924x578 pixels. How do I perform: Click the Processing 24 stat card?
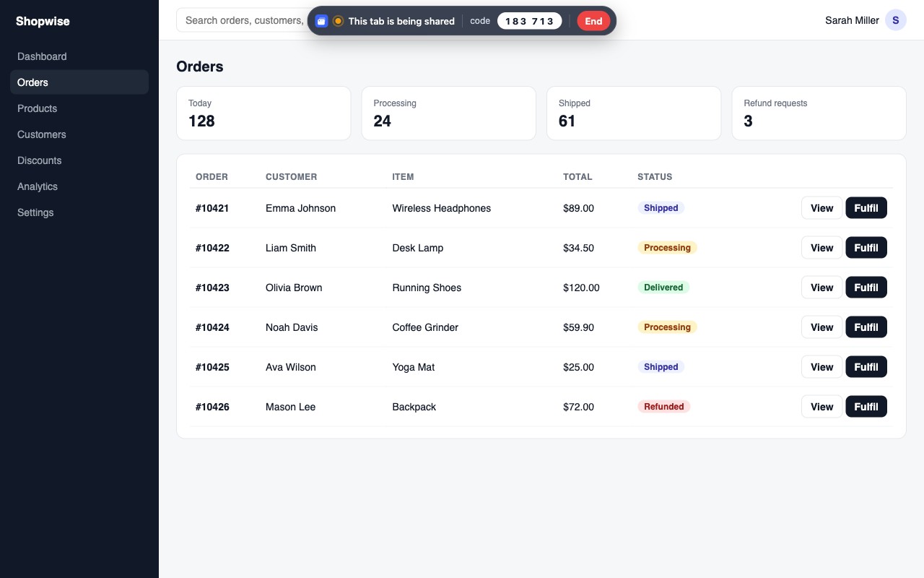pos(448,113)
